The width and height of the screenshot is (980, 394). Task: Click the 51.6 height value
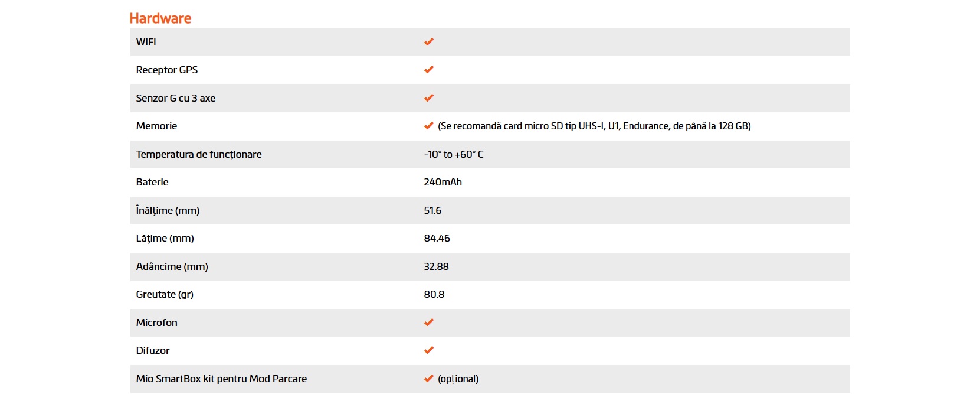[x=432, y=210]
